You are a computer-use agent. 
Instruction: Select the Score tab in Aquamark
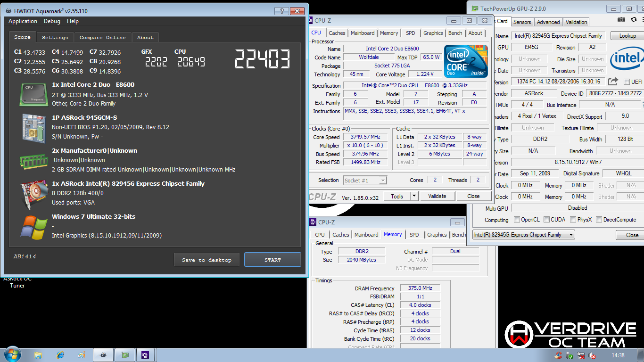[22, 37]
